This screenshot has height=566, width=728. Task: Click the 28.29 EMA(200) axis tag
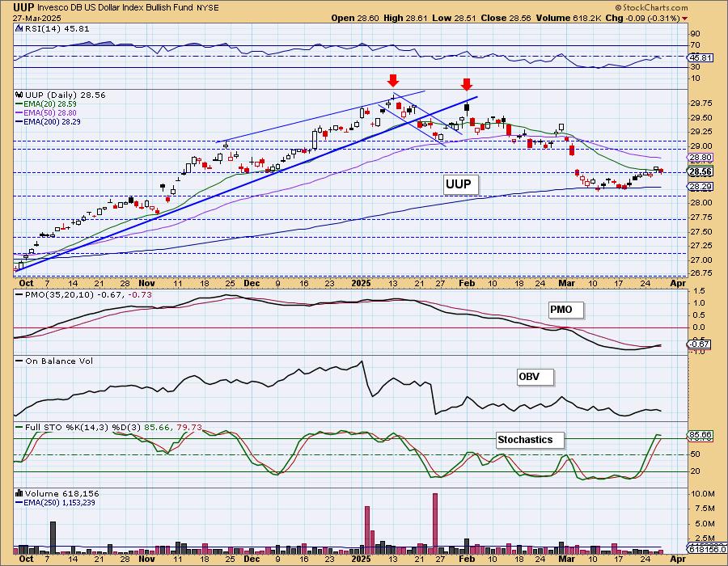point(700,186)
